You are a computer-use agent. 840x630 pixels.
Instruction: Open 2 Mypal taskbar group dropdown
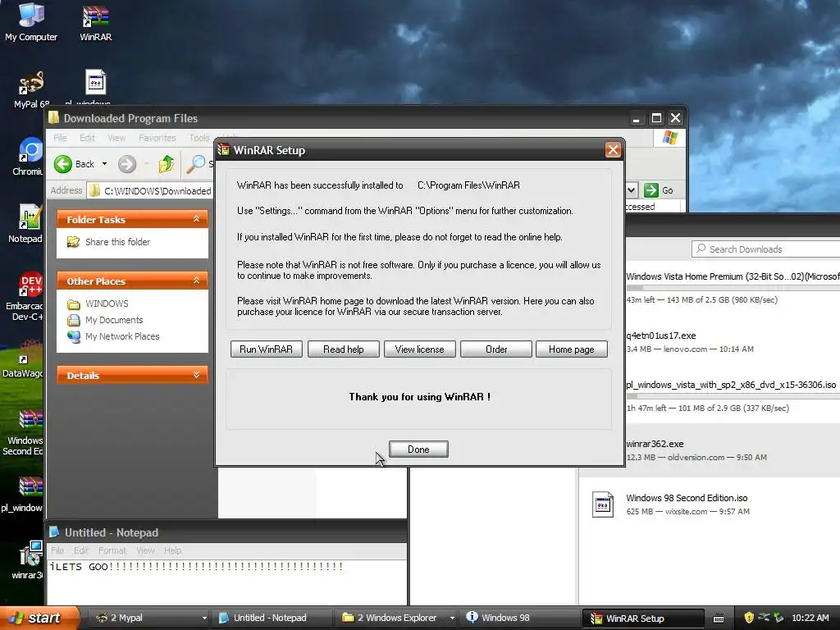point(204,619)
